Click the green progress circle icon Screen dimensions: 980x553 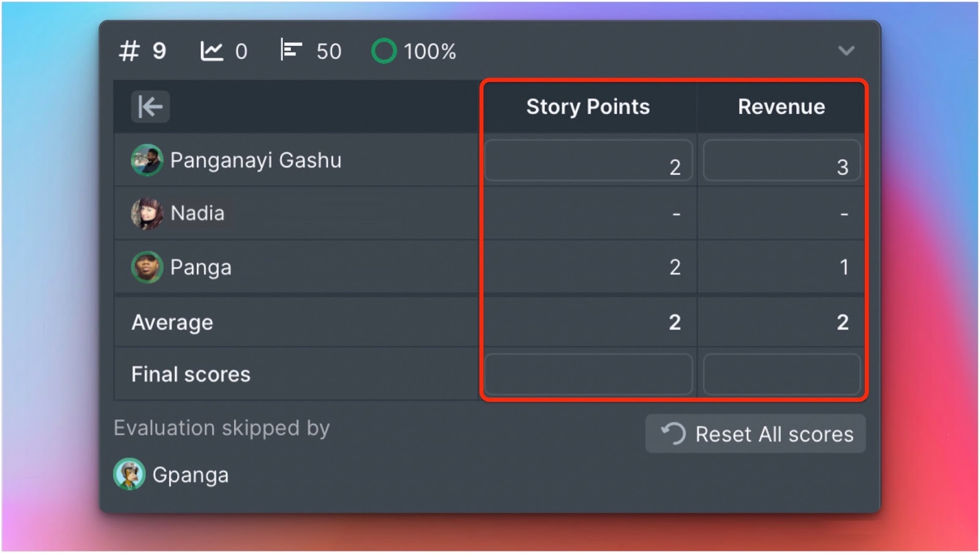pyautogui.click(x=384, y=51)
